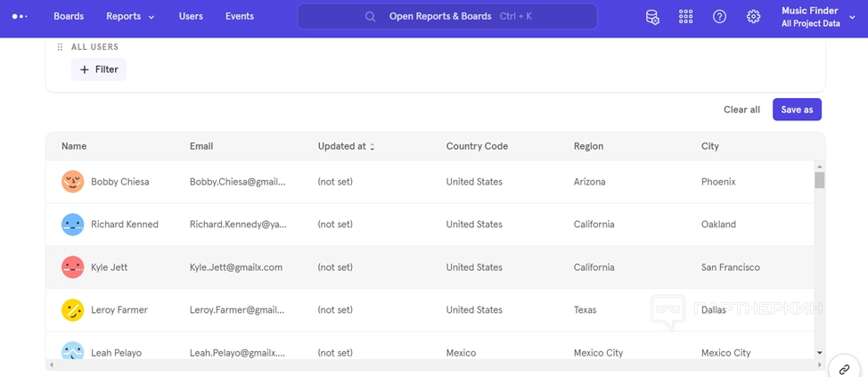868x377 pixels.
Task: Add a Filter to All Users
Action: click(x=99, y=70)
